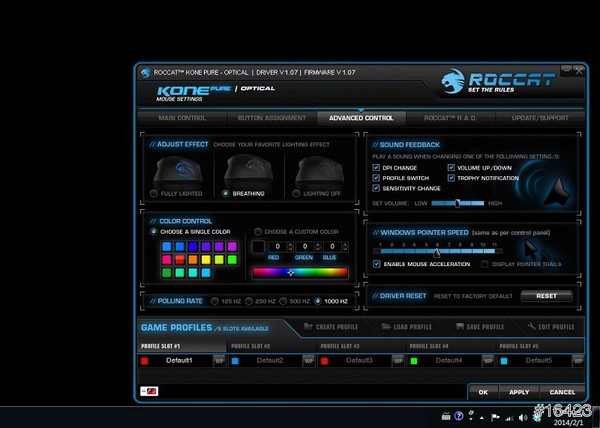Click the Create Profile icon

[x=309, y=327]
